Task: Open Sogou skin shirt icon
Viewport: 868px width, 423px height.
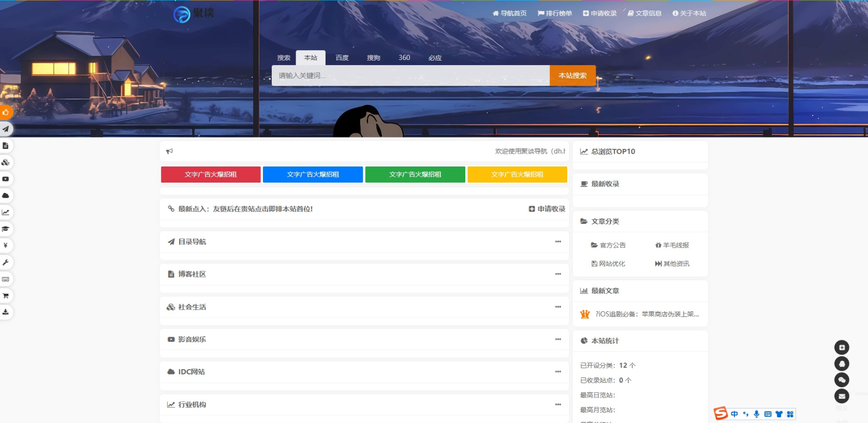Action: [779, 414]
